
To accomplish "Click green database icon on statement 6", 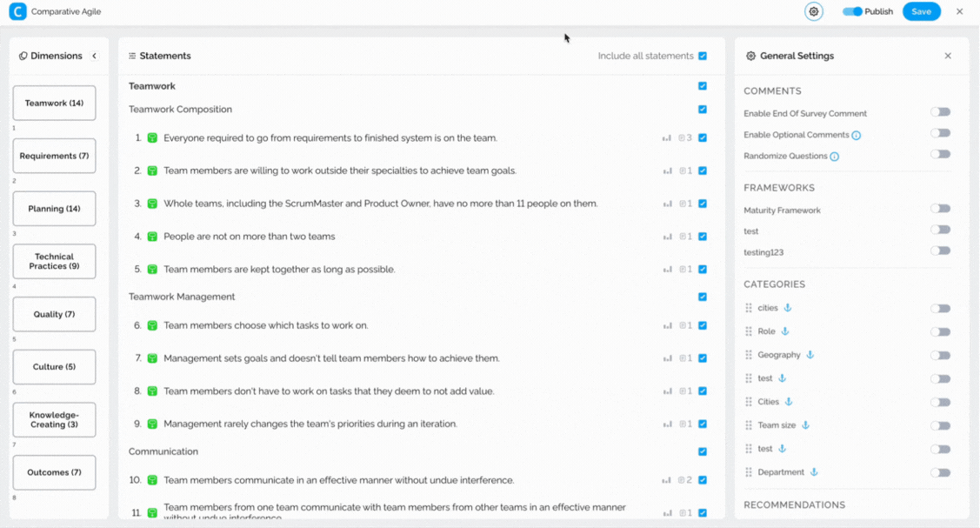I will [x=152, y=325].
